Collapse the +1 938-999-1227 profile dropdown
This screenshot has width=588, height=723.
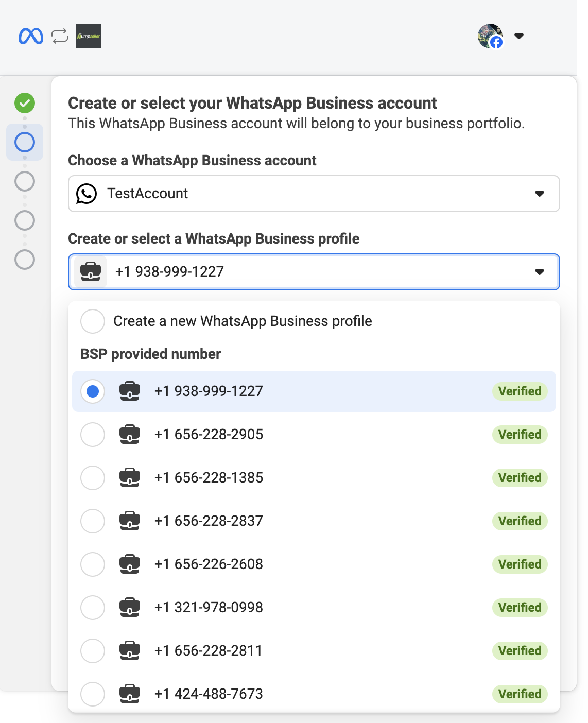314,272
